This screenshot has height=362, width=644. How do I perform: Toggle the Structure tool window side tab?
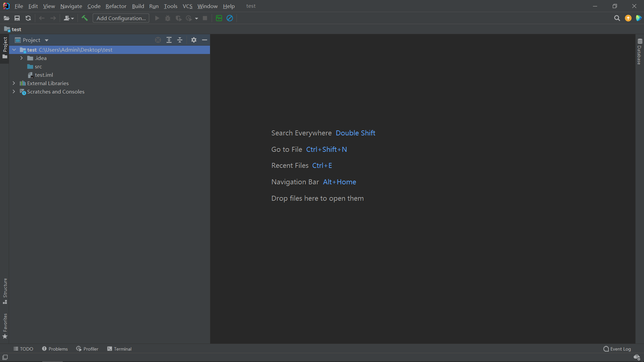pos(5,291)
